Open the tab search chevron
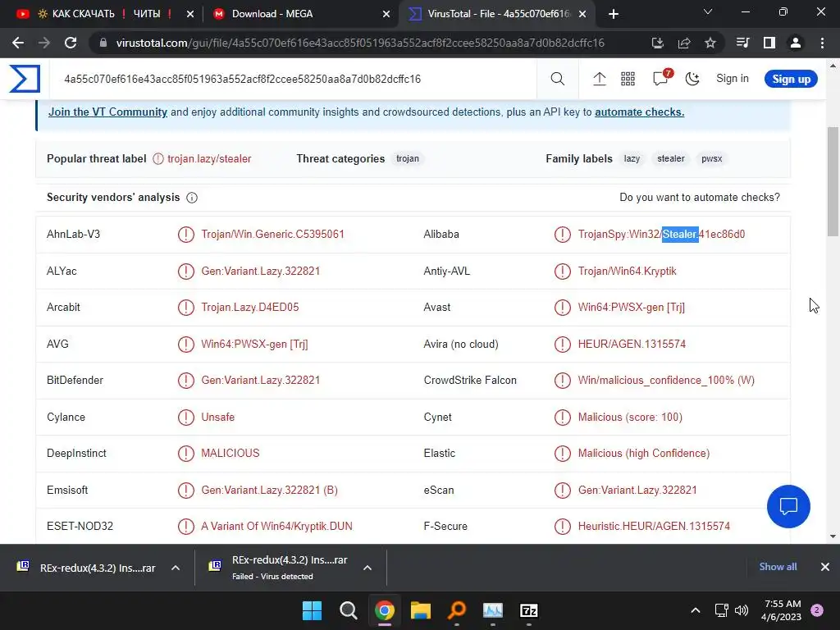 coord(708,11)
